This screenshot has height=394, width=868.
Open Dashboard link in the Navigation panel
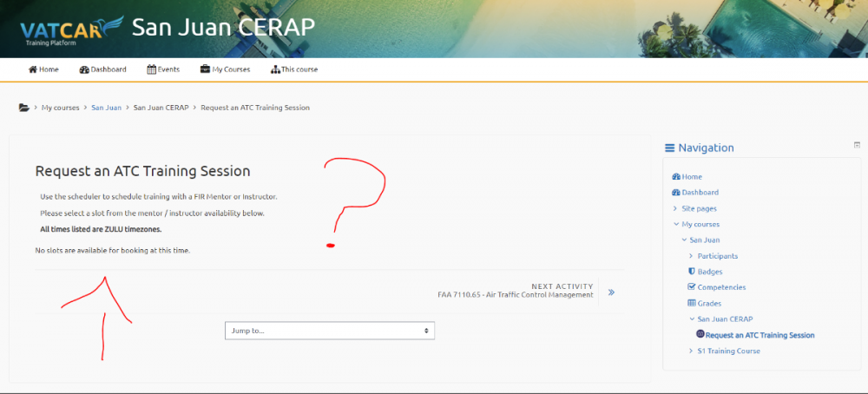[x=700, y=193]
